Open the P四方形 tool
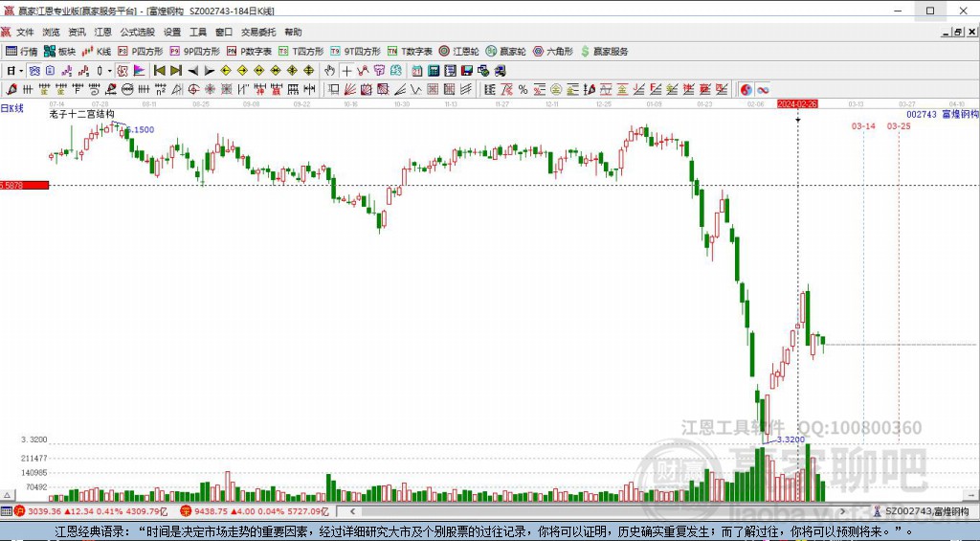 point(141,52)
